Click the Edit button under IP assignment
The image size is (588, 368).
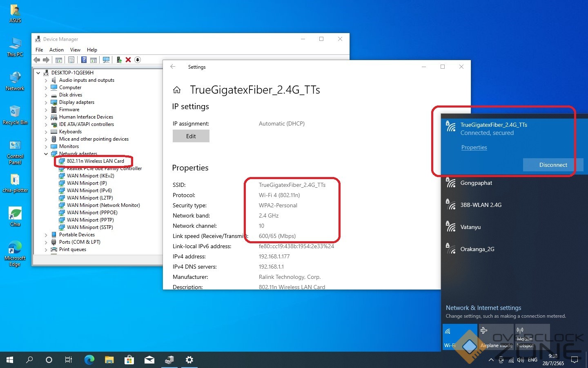191,136
